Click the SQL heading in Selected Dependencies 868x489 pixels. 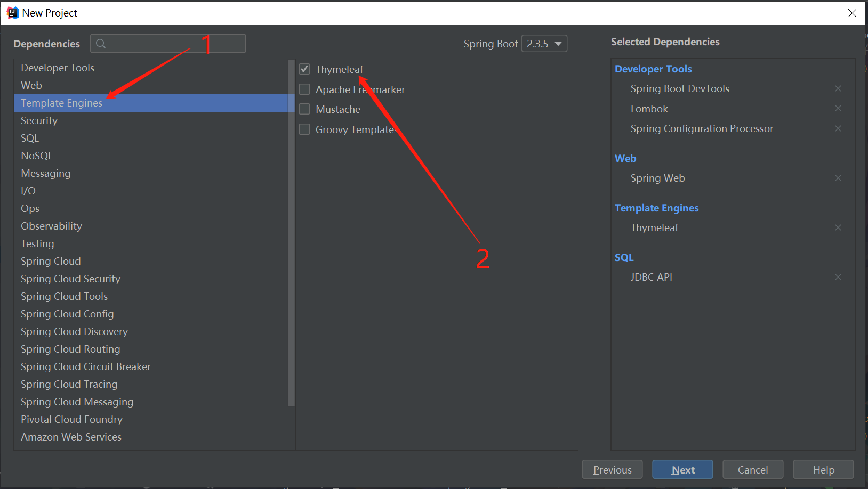[624, 257]
